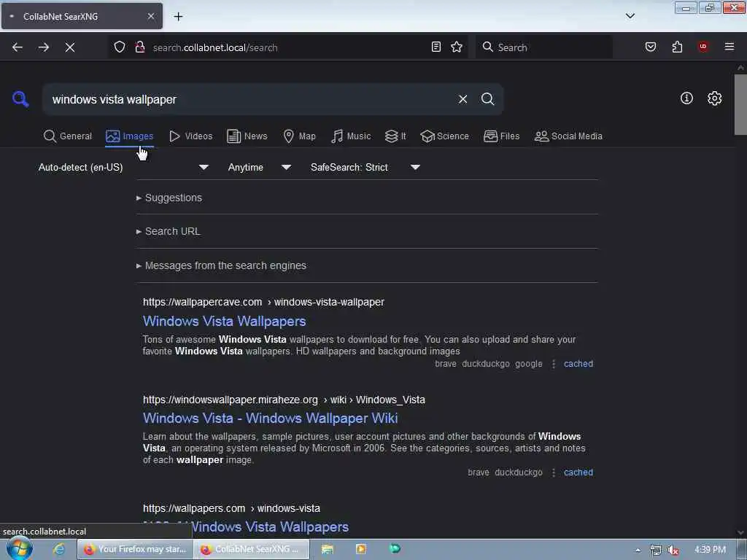Switch to IT category tab
This screenshot has height=560, width=747.
(x=395, y=136)
